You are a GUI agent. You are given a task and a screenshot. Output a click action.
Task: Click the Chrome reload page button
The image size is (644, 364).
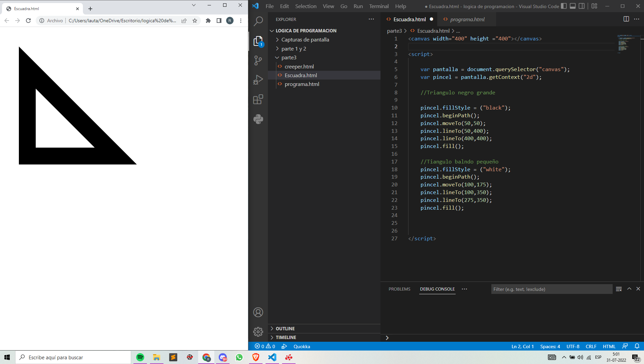[x=28, y=21]
